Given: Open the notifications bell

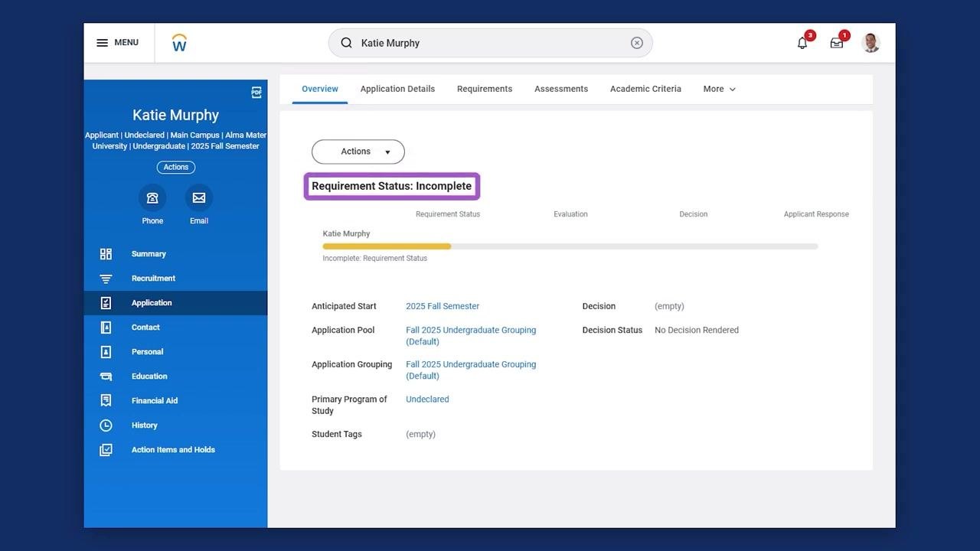Looking at the screenshot, I should click(x=802, y=43).
